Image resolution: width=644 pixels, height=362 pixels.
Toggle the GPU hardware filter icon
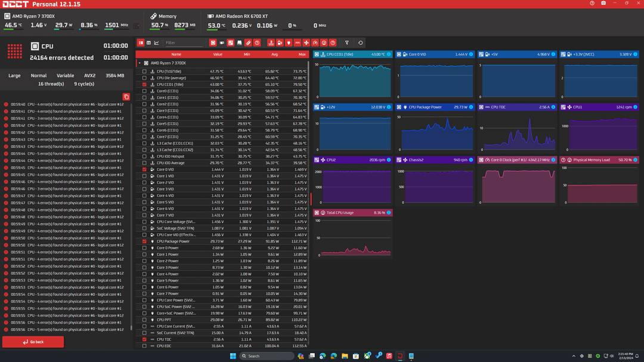click(222, 43)
